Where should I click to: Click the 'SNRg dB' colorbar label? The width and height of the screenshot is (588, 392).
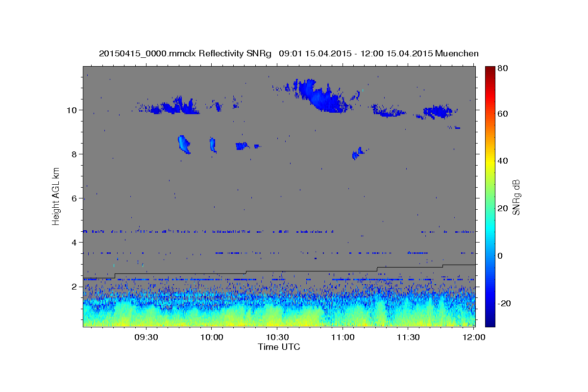pyautogui.click(x=516, y=197)
